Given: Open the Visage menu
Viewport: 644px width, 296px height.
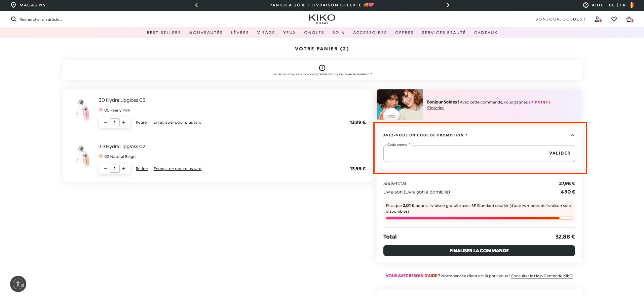Looking at the screenshot, I should pyautogui.click(x=266, y=33).
